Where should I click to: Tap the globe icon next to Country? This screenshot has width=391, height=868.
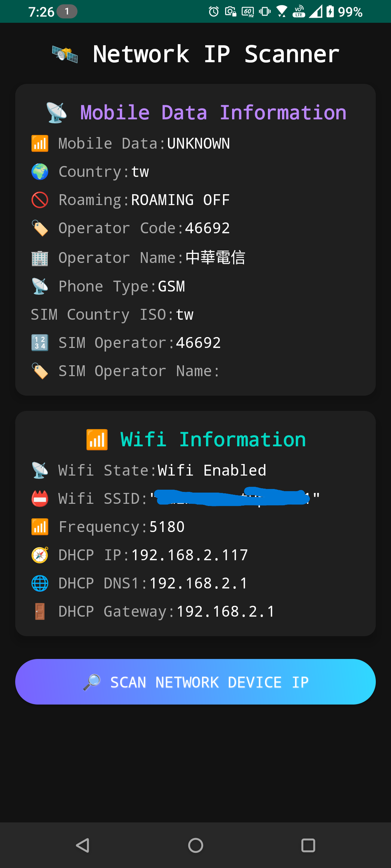point(40,172)
